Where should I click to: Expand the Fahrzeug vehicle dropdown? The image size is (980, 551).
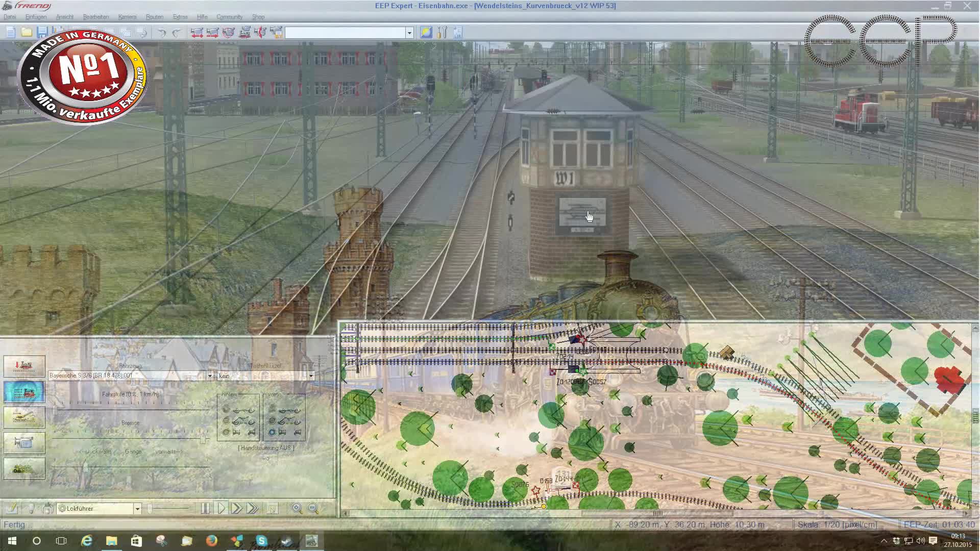[x=209, y=376]
